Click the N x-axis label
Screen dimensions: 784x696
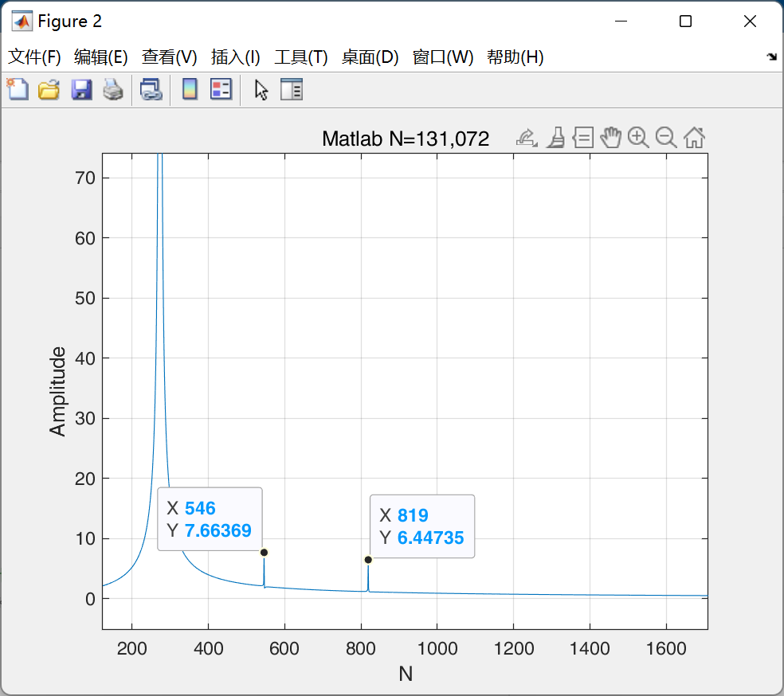click(406, 674)
